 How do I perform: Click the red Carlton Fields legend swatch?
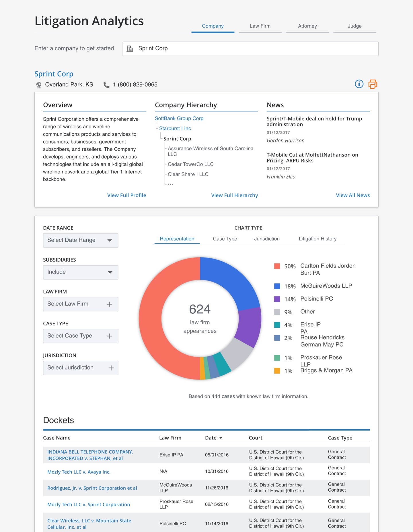click(277, 266)
